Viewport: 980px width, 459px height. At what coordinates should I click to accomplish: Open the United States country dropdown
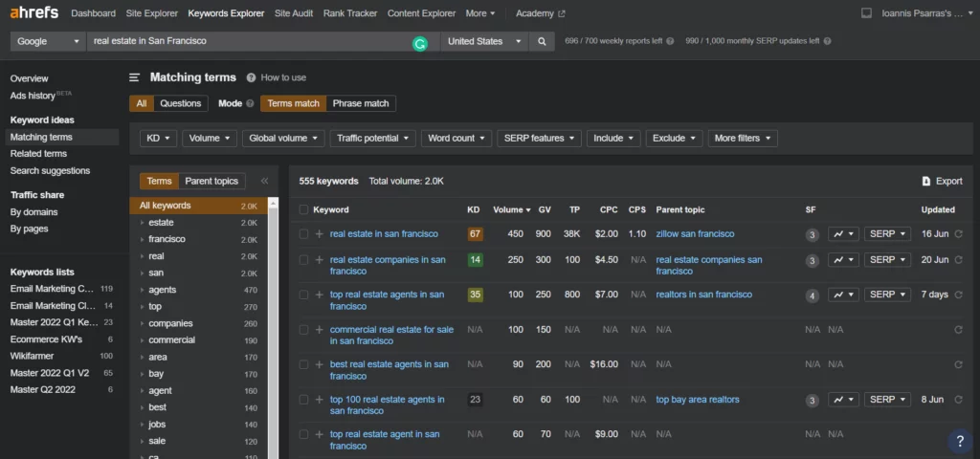pyautogui.click(x=484, y=41)
